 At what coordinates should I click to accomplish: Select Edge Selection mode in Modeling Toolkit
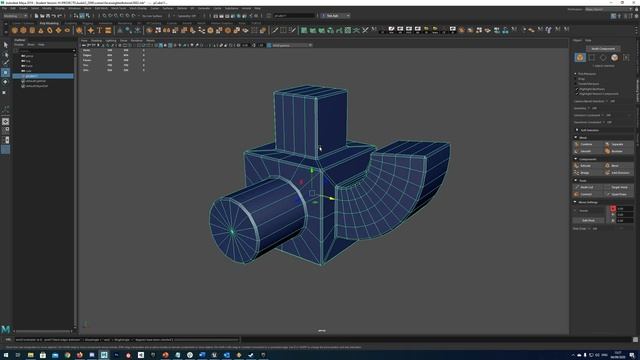(x=603, y=58)
